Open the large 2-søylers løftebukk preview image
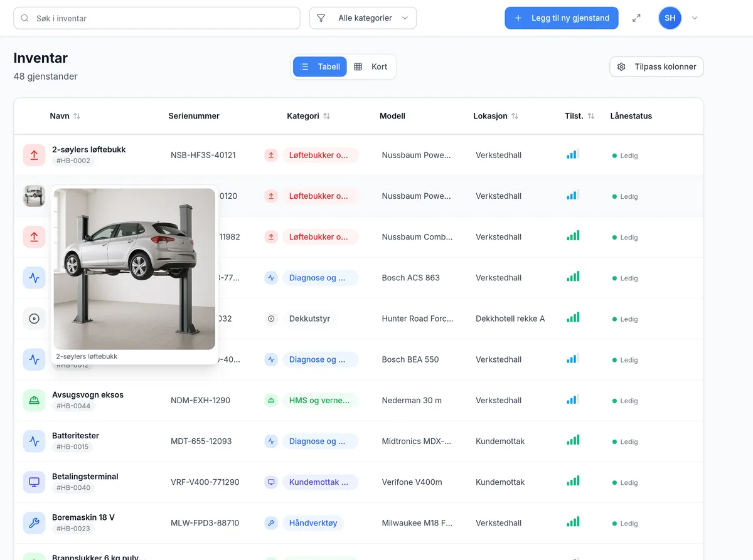The width and height of the screenshot is (753, 560). [x=134, y=269]
